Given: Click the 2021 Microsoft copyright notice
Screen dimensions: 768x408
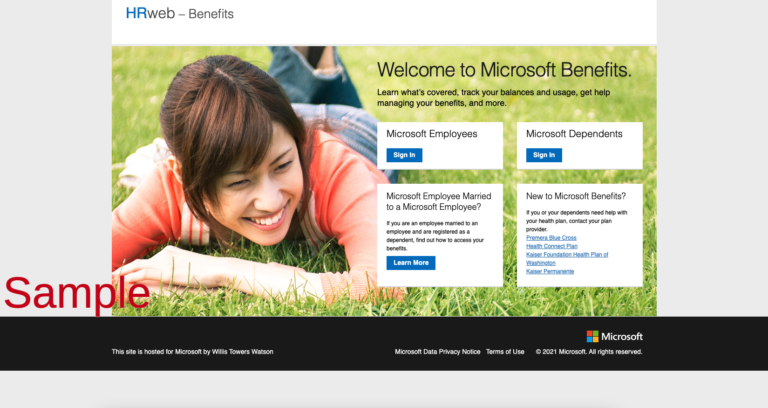Looking at the screenshot, I should click(589, 352).
